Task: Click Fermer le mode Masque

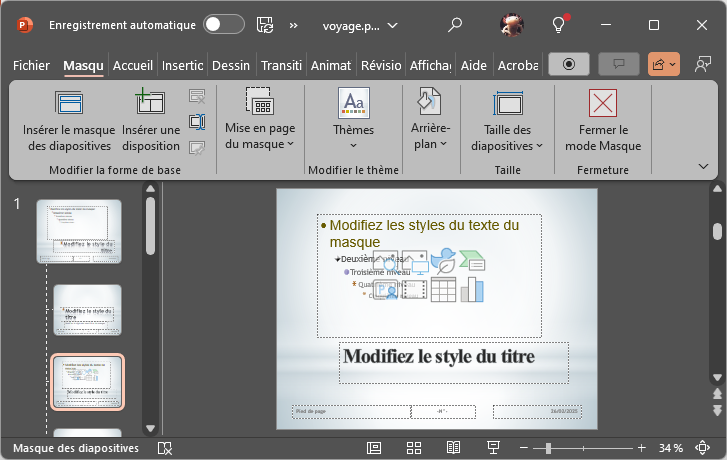Action: [603, 121]
